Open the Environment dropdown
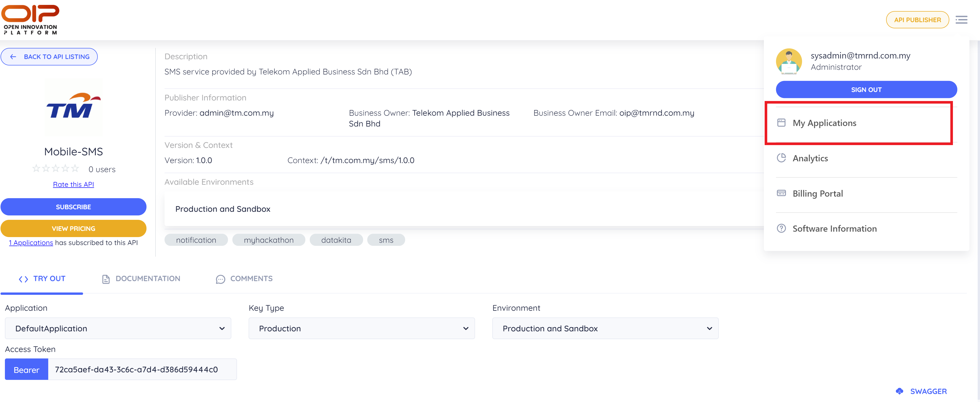Viewport: 980px width, 402px height. coord(605,328)
